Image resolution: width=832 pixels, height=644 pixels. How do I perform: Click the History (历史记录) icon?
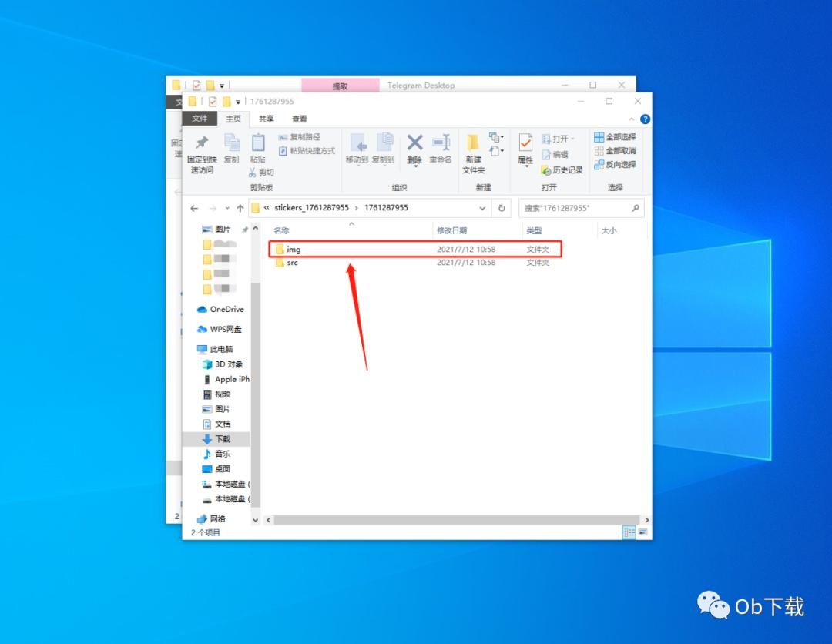click(546, 170)
